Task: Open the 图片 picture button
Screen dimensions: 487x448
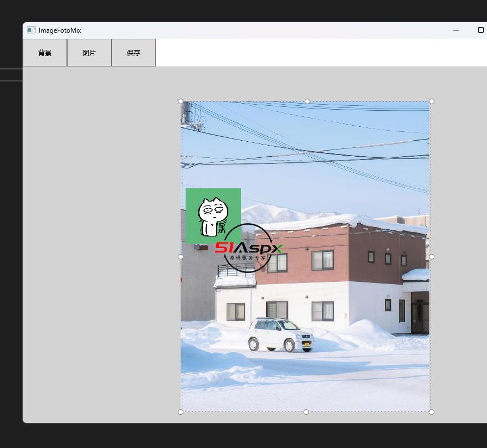Action: [89, 53]
